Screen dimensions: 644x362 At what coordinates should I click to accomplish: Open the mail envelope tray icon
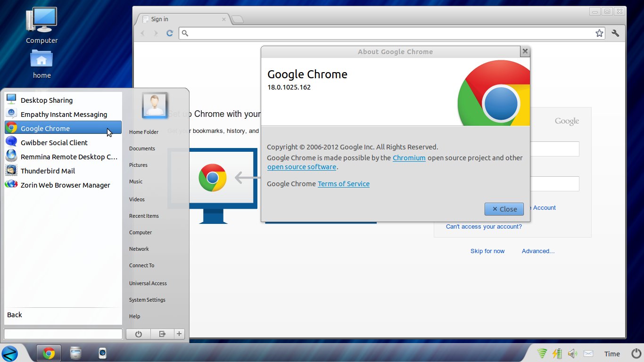pos(588,354)
